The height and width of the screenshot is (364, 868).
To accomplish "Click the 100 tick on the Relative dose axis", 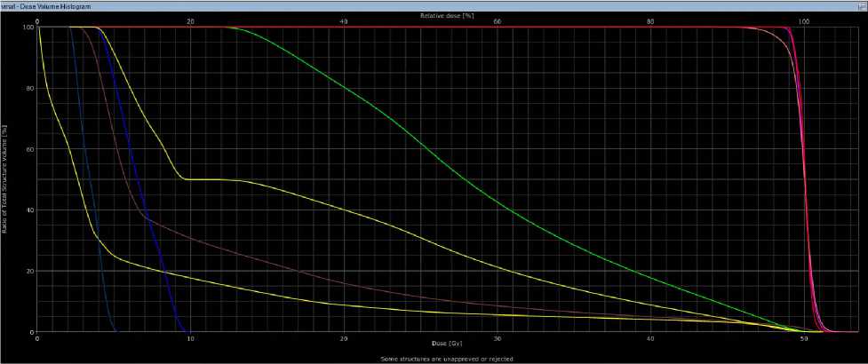I will (x=804, y=21).
